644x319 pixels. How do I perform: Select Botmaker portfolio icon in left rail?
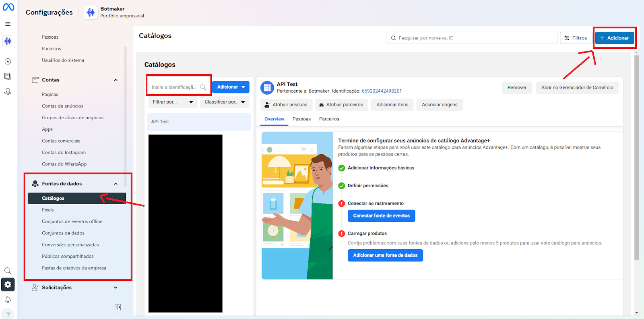8,41
